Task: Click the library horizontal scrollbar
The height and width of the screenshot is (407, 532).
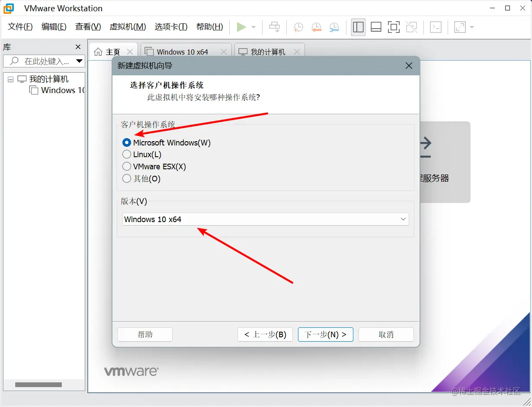Action: click(38, 384)
